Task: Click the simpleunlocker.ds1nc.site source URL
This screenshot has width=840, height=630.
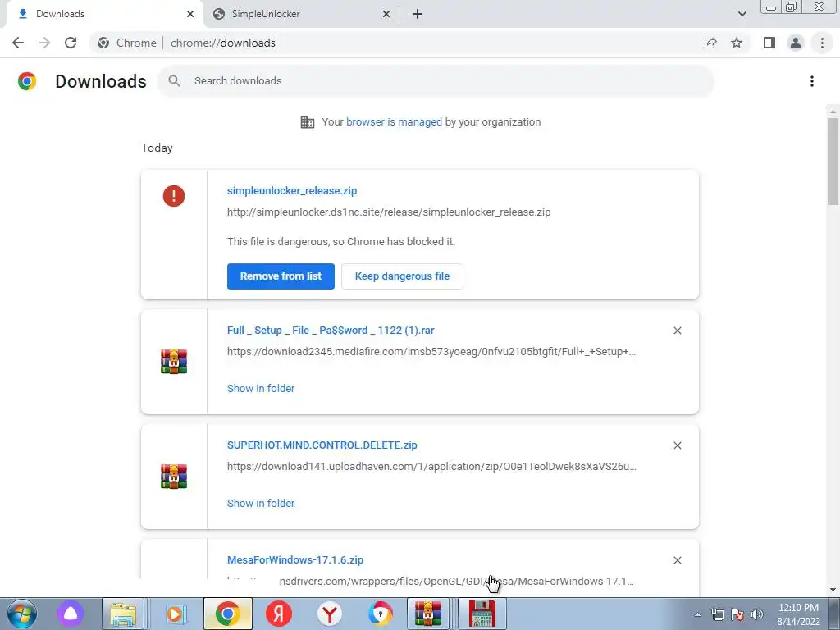Action: click(x=389, y=212)
